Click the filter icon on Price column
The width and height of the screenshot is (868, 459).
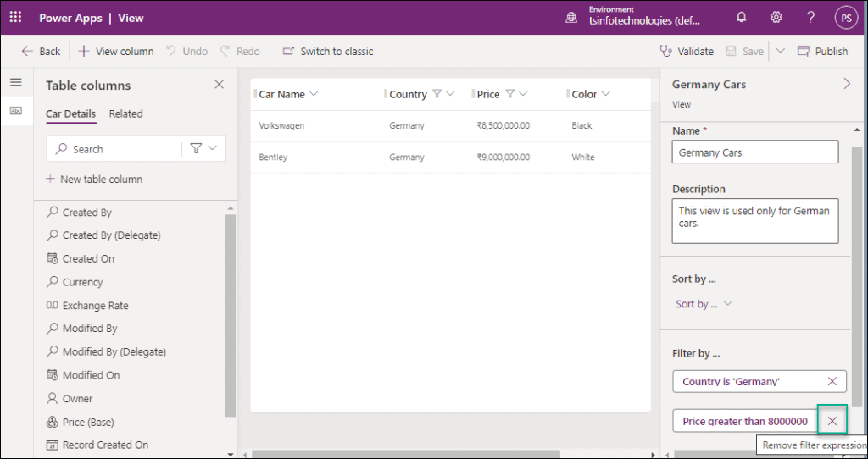(509, 94)
